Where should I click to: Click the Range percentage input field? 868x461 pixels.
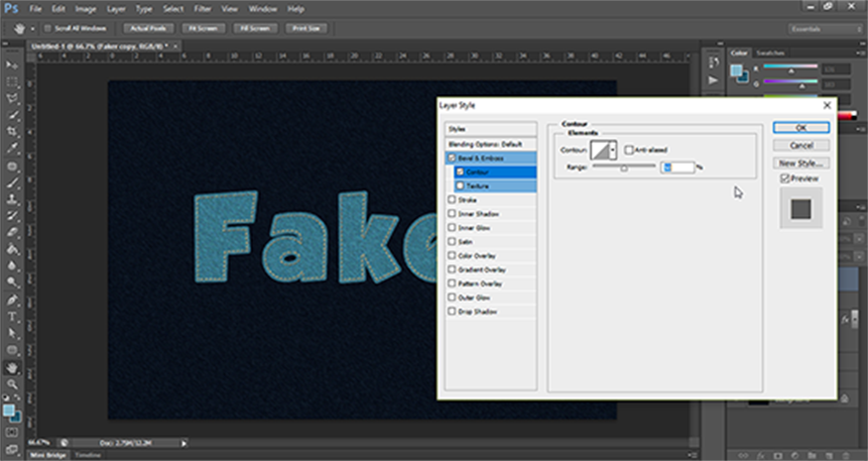[679, 168]
